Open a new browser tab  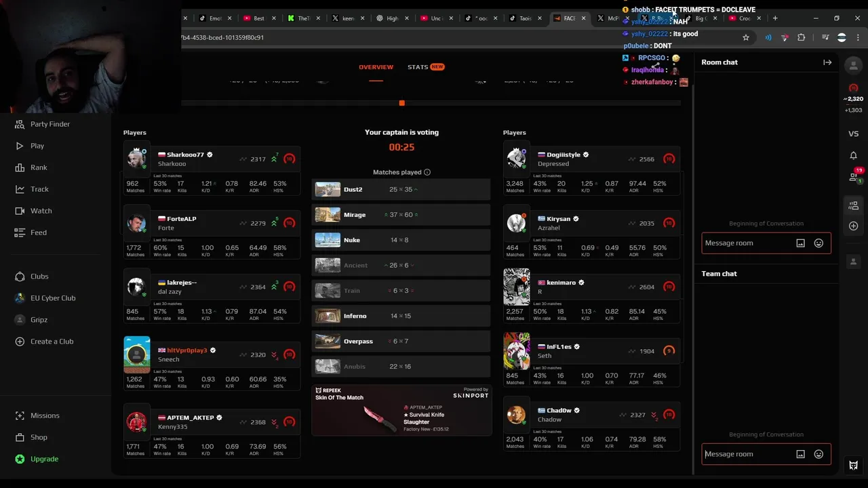[x=775, y=18]
